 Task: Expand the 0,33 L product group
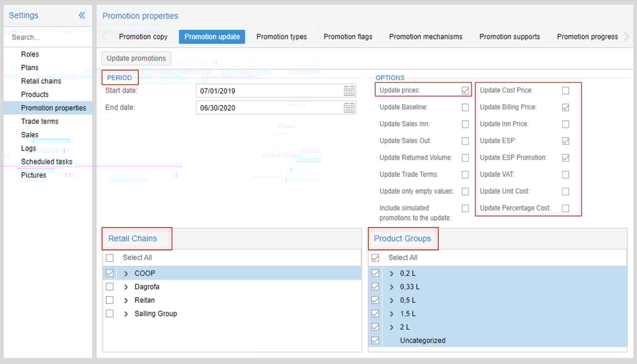coord(391,287)
